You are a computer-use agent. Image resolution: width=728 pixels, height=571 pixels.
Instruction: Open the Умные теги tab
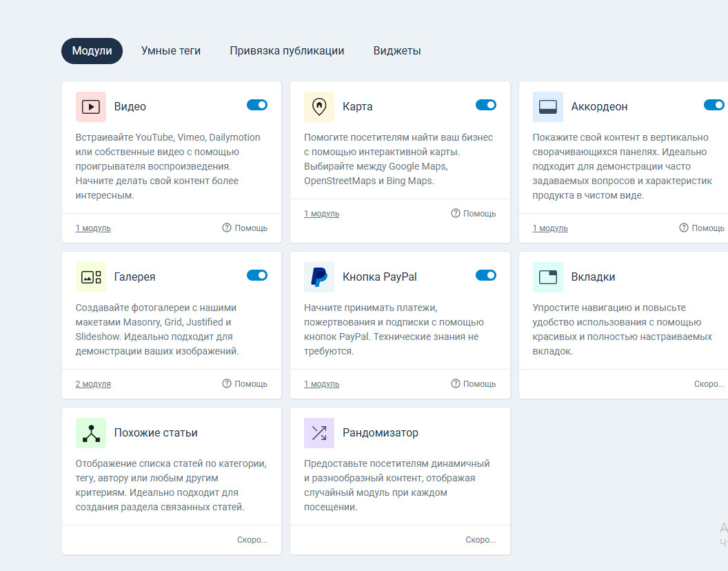(171, 51)
